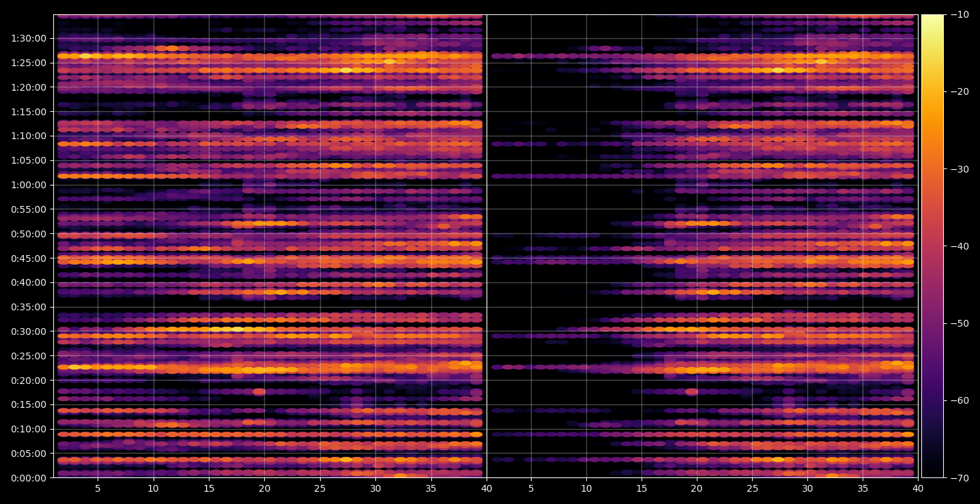The width and height of the screenshot is (980, 504).
Task: Click x-axis label 15 of the left heatmap
Action: [209, 489]
